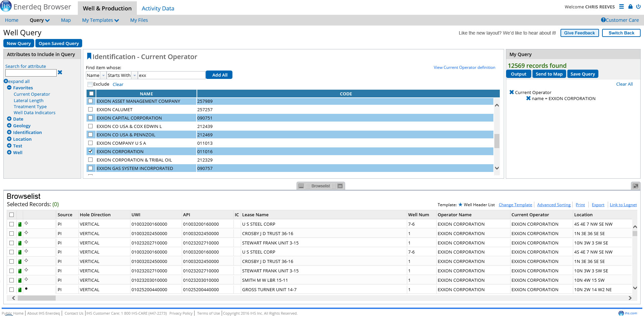The width and height of the screenshot is (644, 316).
Task: Click well symbol for first STEWART FRANK UNIT 3-15 row
Action: tap(26, 242)
